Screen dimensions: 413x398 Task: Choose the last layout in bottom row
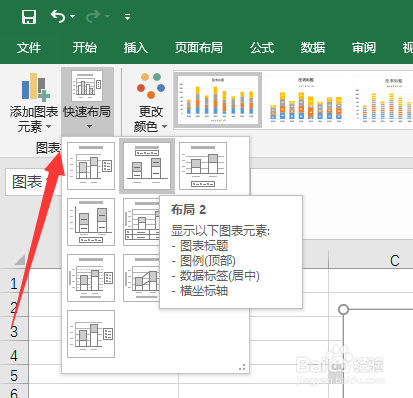pyautogui.click(x=91, y=334)
